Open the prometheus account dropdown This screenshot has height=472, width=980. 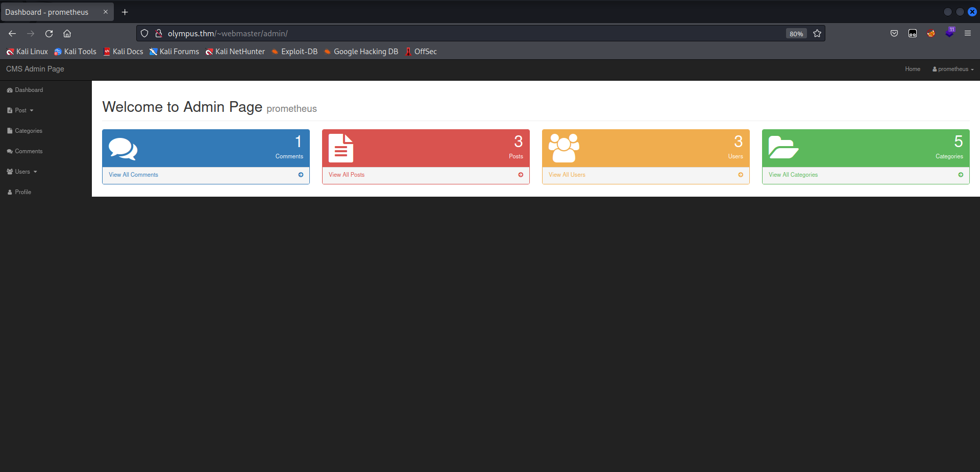[x=952, y=69]
